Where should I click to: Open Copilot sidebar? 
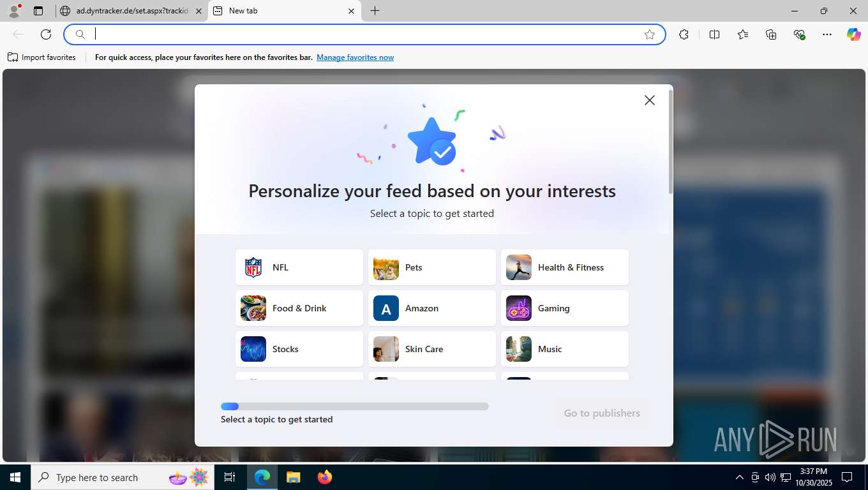point(854,34)
